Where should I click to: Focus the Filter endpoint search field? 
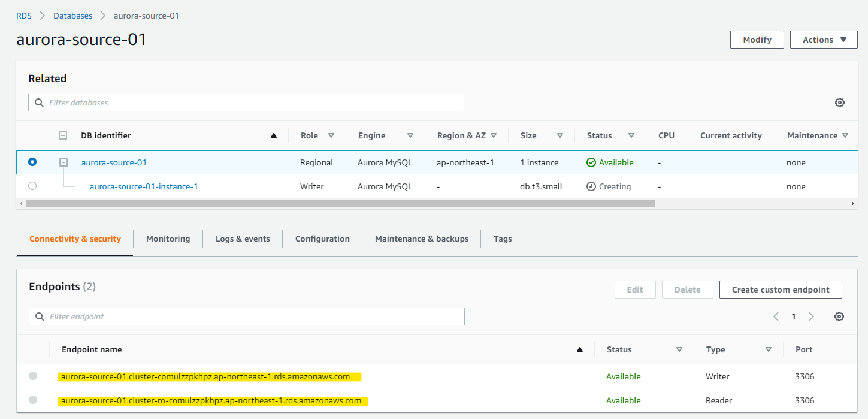[247, 316]
